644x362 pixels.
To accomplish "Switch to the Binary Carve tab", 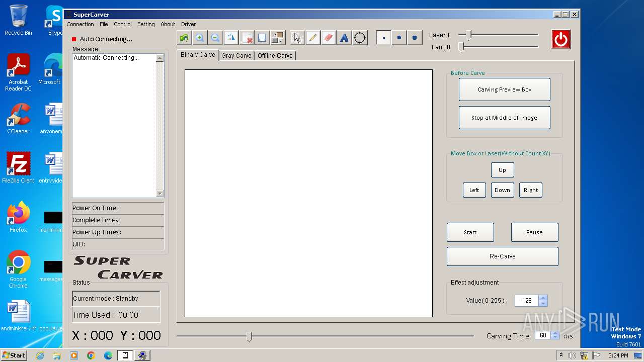I will coord(198,55).
